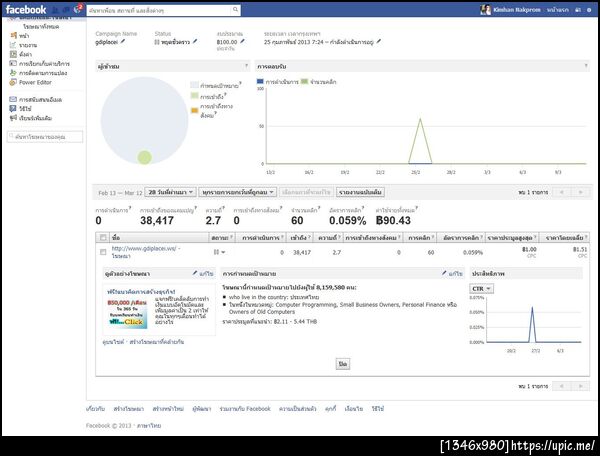The height and width of the screenshot is (456, 600).
Task: Open the Kimhan Rakprom profile link
Action: [x=517, y=10]
